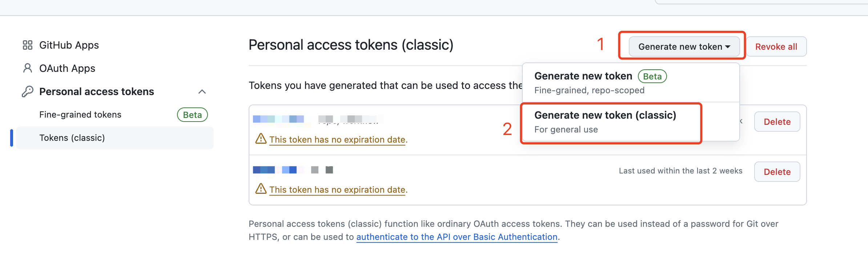Select Tokens (classic) sidebar item

click(115, 138)
